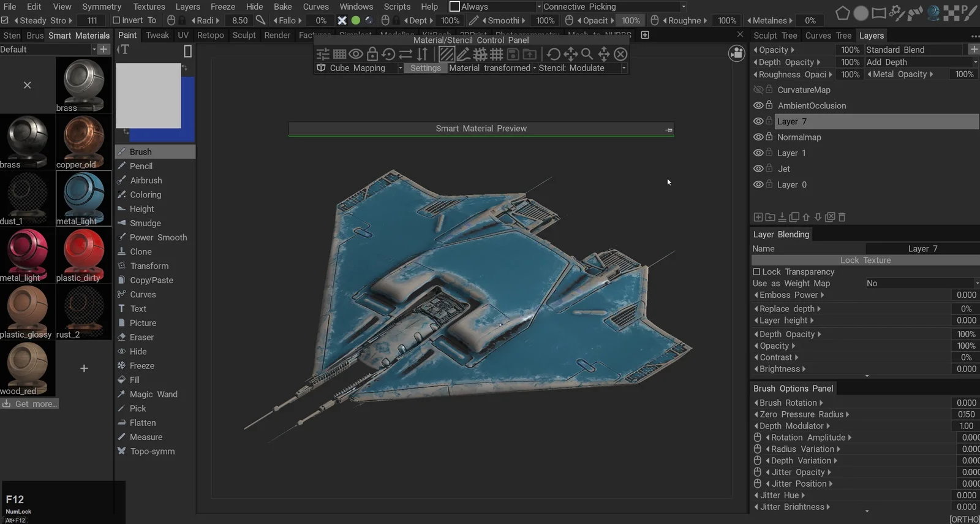The width and height of the screenshot is (980, 524).
Task: Open the Stencil: Modulate dropdown
Action: click(582, 68)
